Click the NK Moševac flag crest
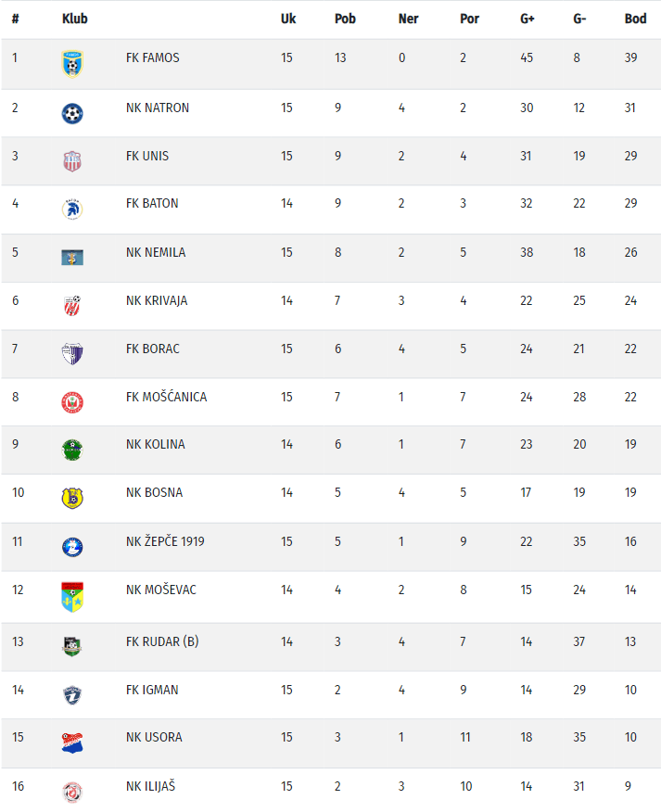The image size is (661, 812). (72, 596)
